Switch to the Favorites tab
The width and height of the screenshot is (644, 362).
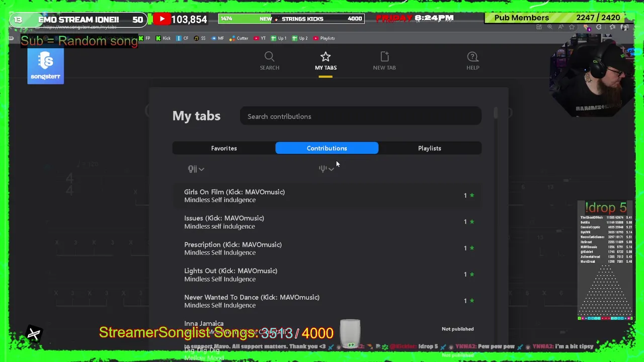224,148
